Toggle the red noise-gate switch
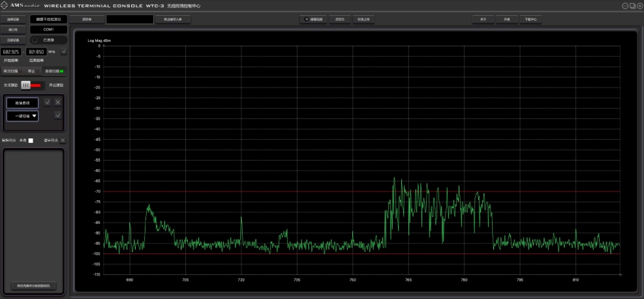This screenshot has width=644, height=299. [x=31, y=85]
